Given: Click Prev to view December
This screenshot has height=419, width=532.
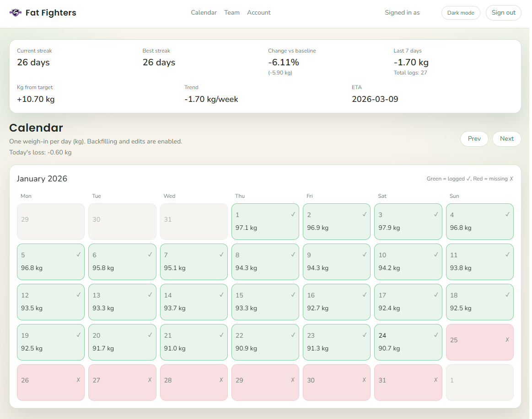Looking at the screenshot, I should 474,138.
